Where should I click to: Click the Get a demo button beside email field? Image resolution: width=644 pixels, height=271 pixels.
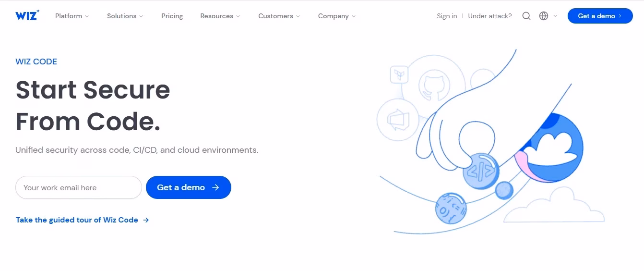point(189,187)
